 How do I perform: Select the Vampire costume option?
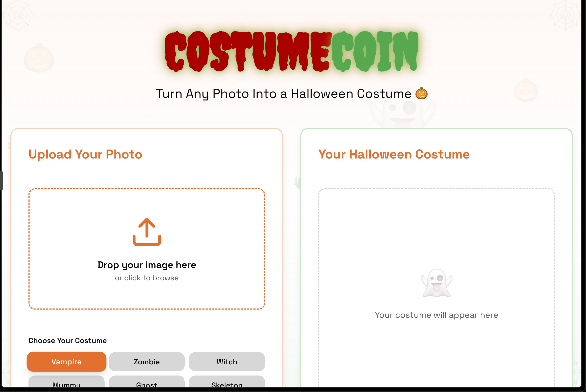tap(67, 362)
